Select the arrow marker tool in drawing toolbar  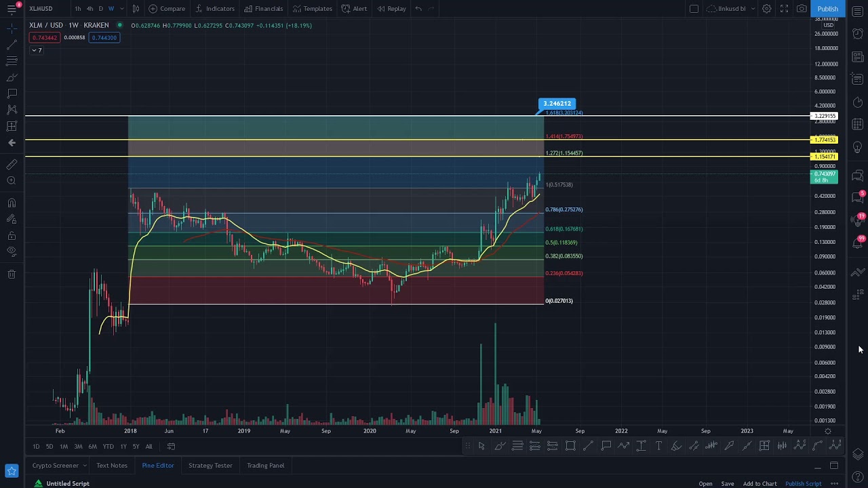[x=729, y=445]
